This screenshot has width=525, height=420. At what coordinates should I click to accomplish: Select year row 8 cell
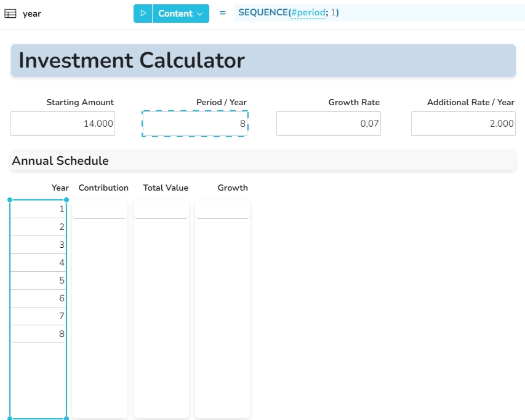click(38, 334)
